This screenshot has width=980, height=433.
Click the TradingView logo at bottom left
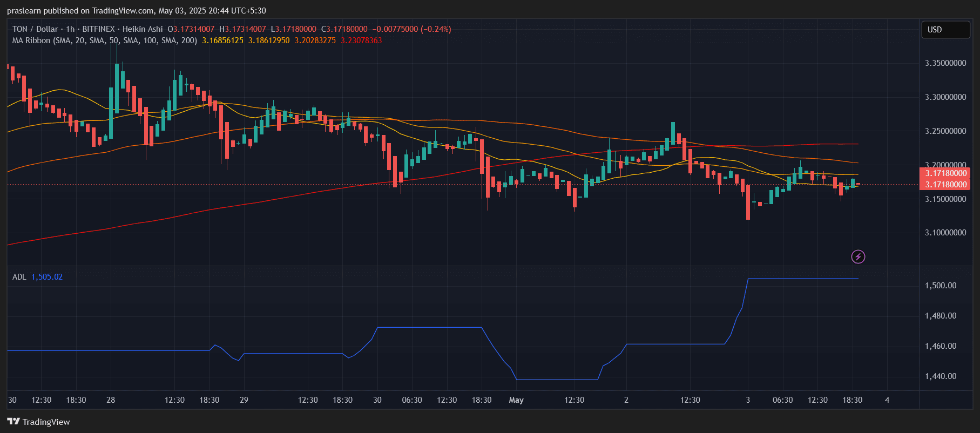(x=39, y=422)
